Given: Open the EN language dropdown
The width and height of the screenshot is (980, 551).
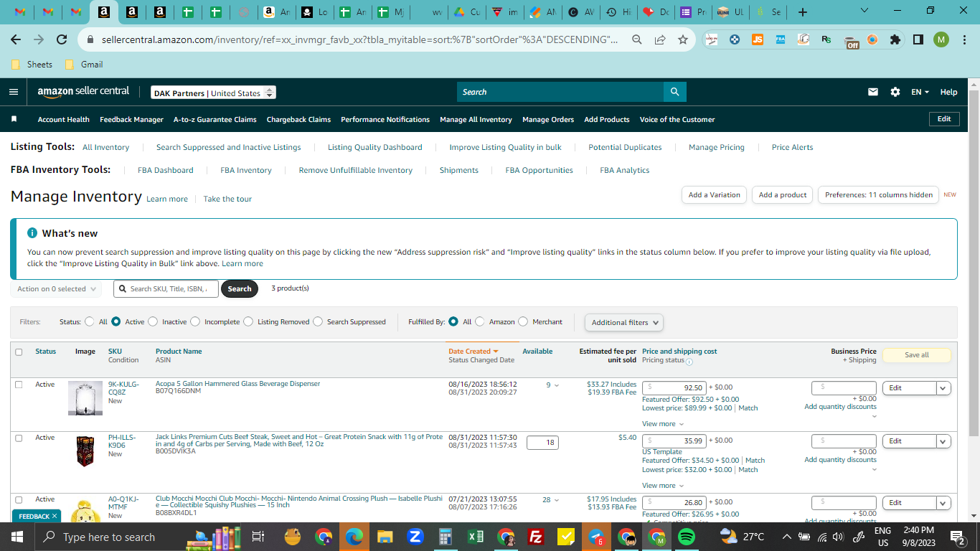Looking at the screenshot, I should coord(920,92).
